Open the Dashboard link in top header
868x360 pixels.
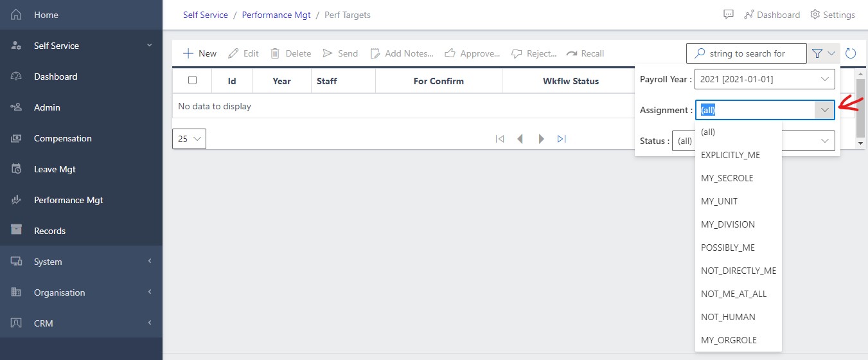click(x=772, y=15)
